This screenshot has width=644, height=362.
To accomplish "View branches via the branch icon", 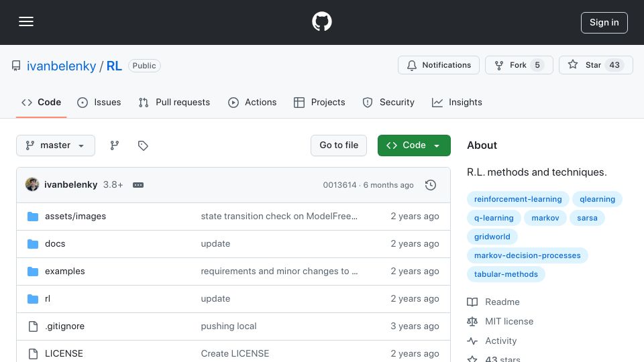I will [x=115, y=145].
